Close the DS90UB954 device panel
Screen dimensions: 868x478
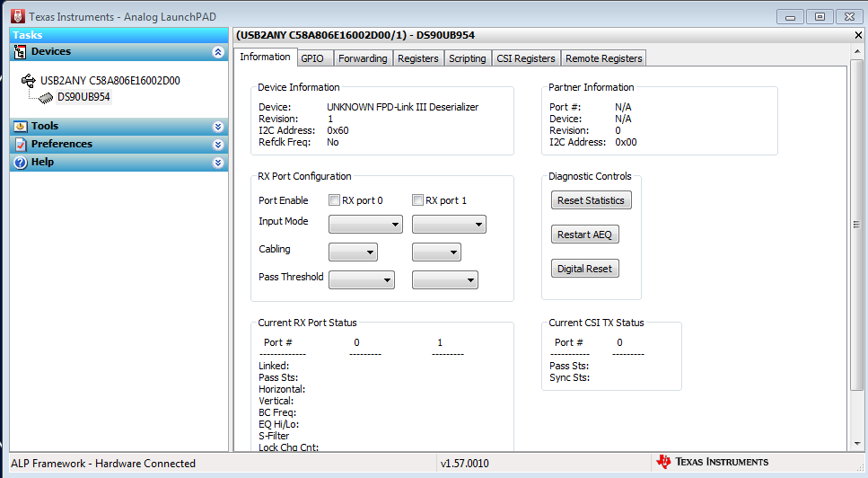tap(858, 35)
